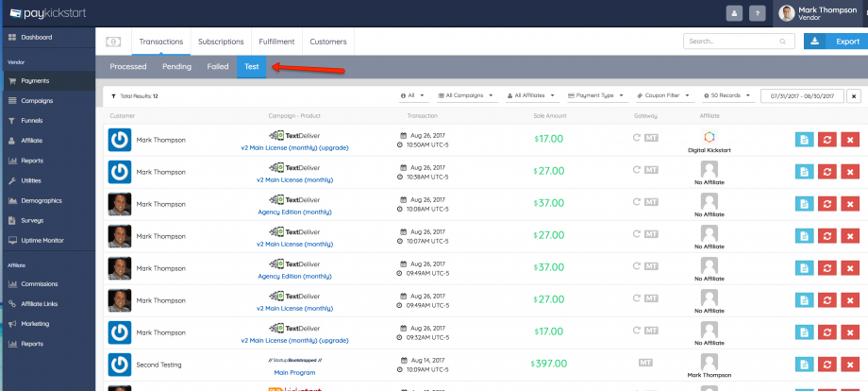Refund the 10:38AM $27.00 transaction

pos(827,172)
